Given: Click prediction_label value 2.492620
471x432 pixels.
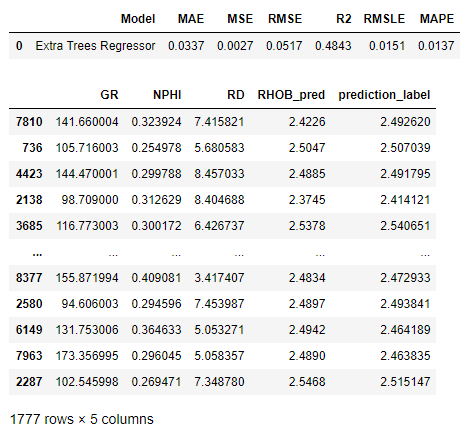Looking at the screenshot, I should (405, 122).
